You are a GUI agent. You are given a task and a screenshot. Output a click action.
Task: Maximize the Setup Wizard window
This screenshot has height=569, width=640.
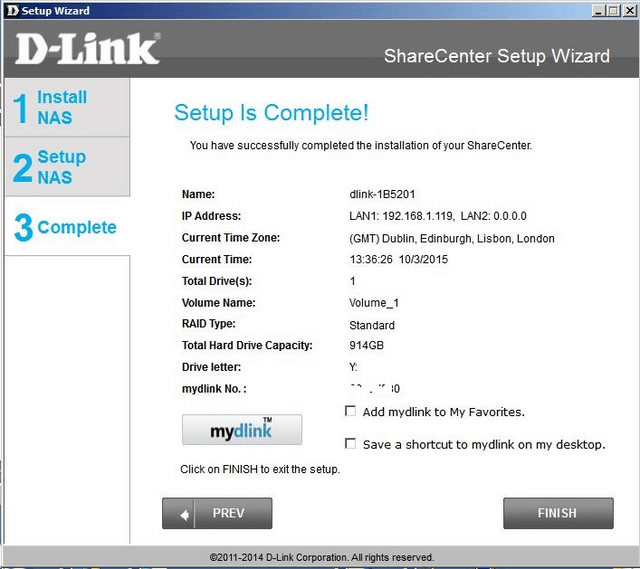613,11
